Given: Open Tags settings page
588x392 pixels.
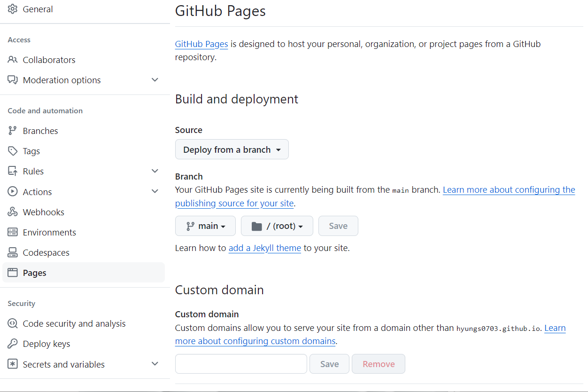Looking at the screenshot, I should (x=84, y=151).
